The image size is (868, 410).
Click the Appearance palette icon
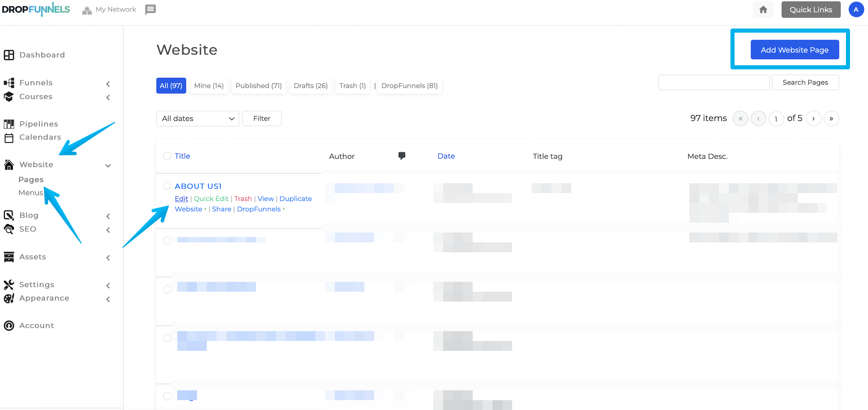click(9, 298)
